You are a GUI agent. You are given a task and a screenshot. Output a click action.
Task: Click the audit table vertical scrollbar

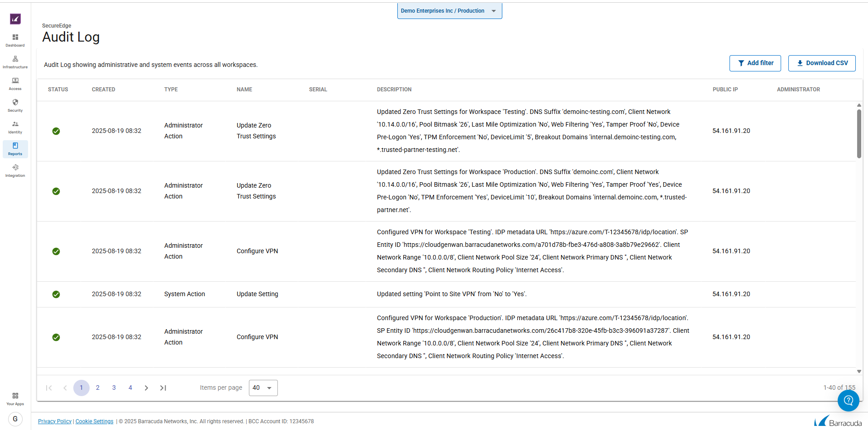[859, 134]
